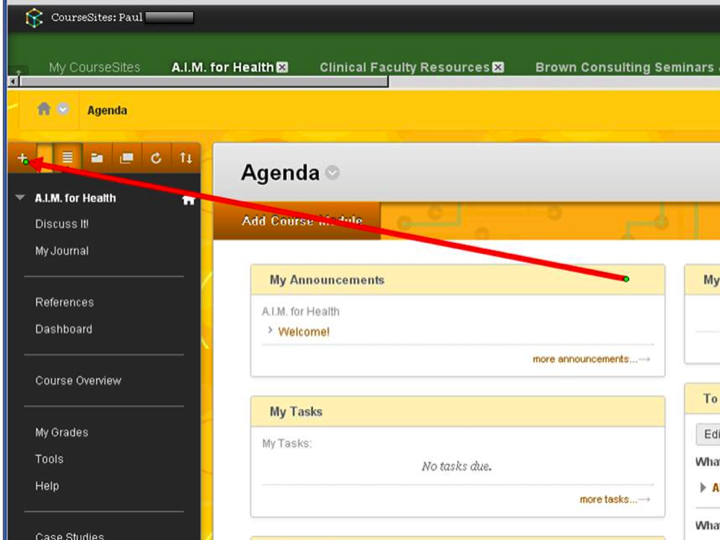
Task: Close the Clinical Faculty Resources tab
Action: tap(498, 68)
